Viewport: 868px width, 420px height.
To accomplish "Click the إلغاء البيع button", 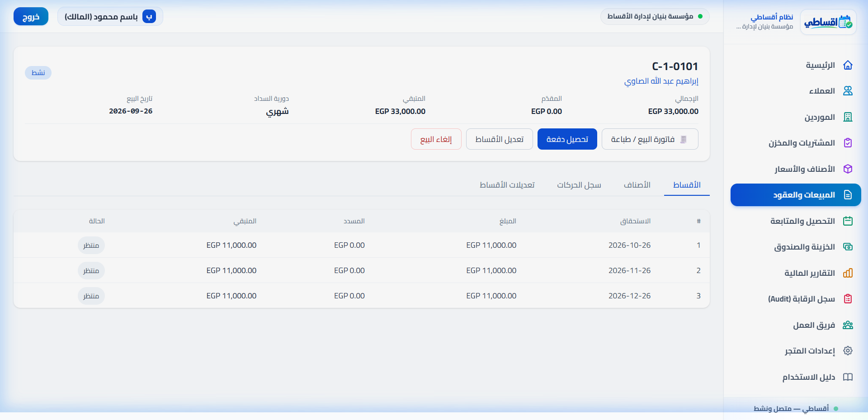I will (436, 139).
